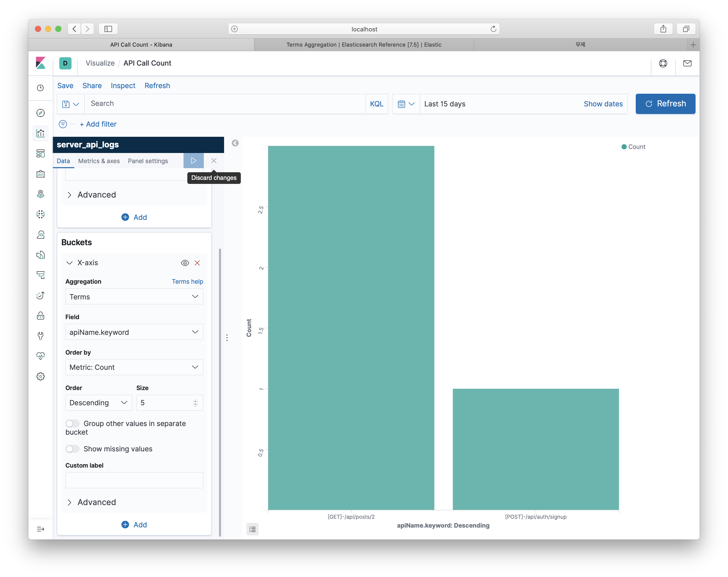Open the Newsfeed mail icon

(x=687, y=63)
